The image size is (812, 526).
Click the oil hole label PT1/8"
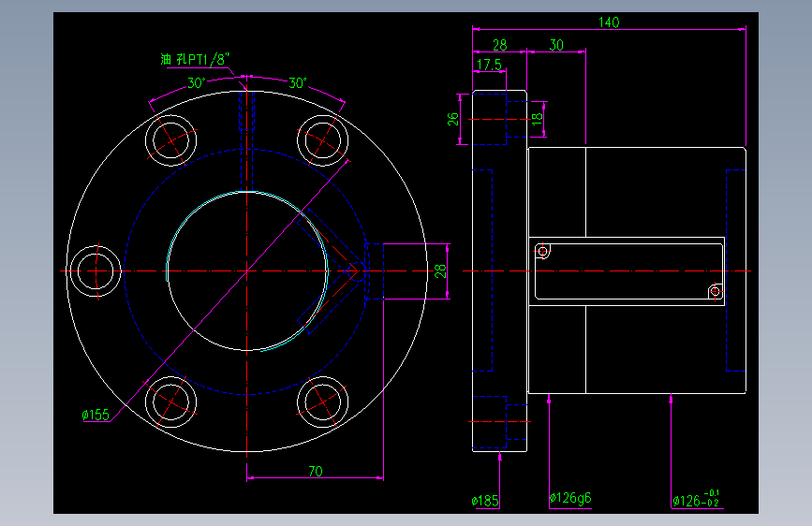[x=195, y=59]
